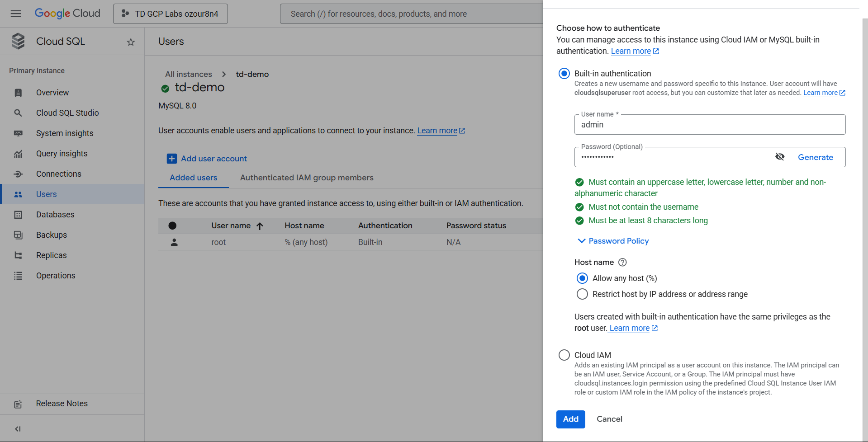Image resolution: width=868 pixels, height=442 pixels.
Task: Sort users by User name arrow
Action: (260, 226)
